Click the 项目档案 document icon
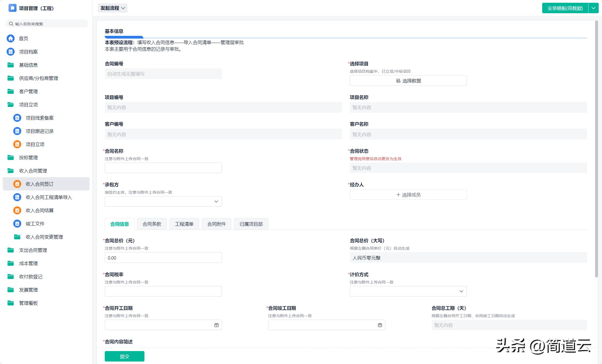Image resolution: width=602 pixels, height=364 pixels. click(x=10, y=52)
